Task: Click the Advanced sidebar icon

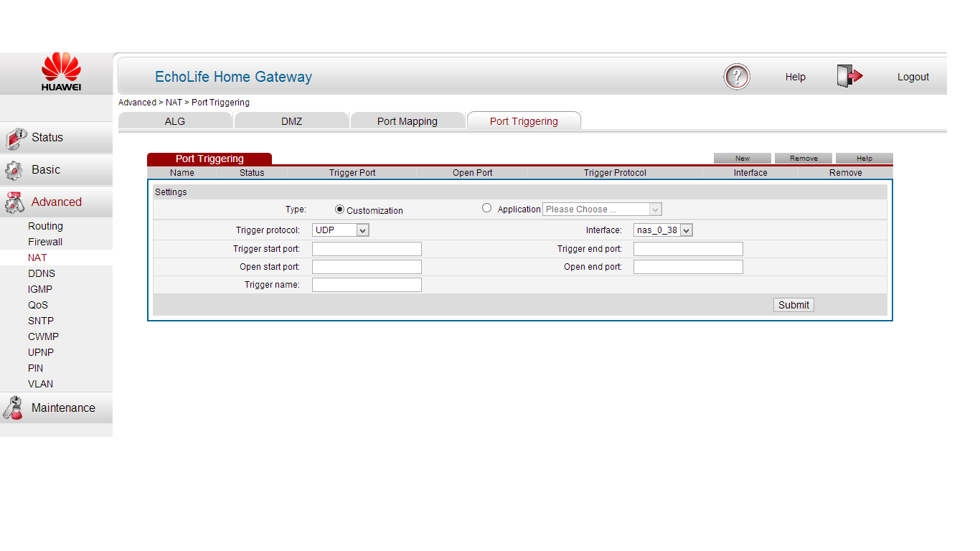Action: tap(14, 202)
